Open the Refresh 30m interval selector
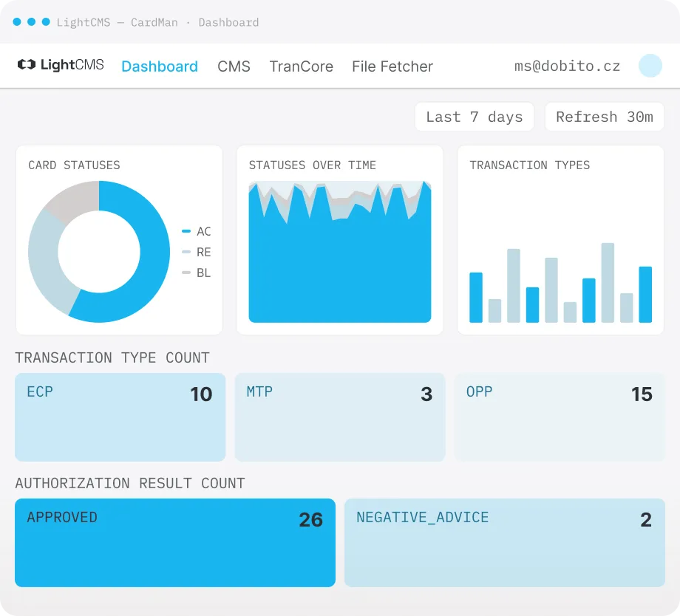Screen dimensions: 680x616 point(605,117)
